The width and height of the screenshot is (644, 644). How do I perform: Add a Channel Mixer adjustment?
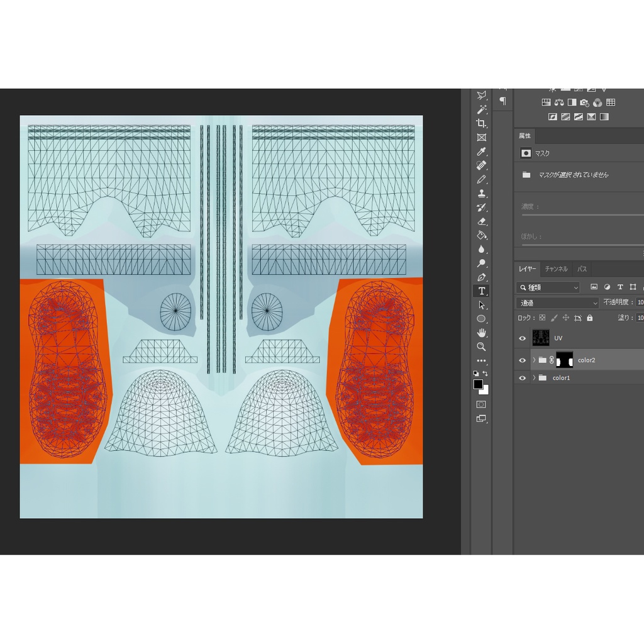coord(597,103)
